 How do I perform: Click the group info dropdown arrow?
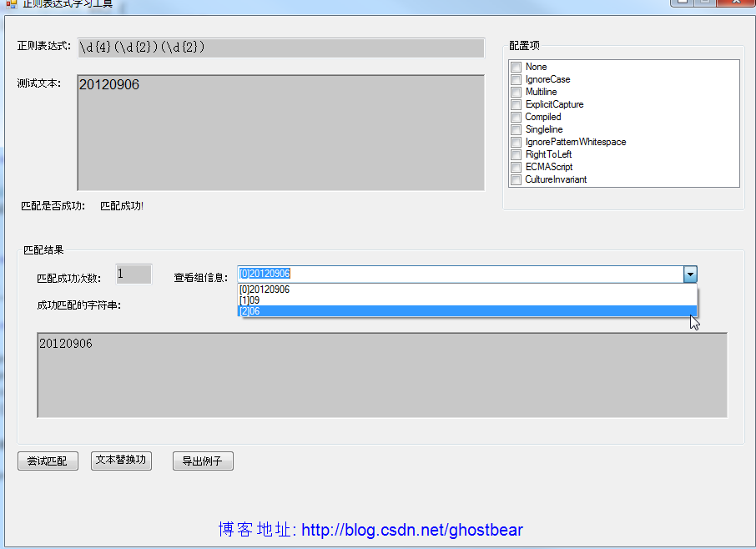(x=690, y=274)
